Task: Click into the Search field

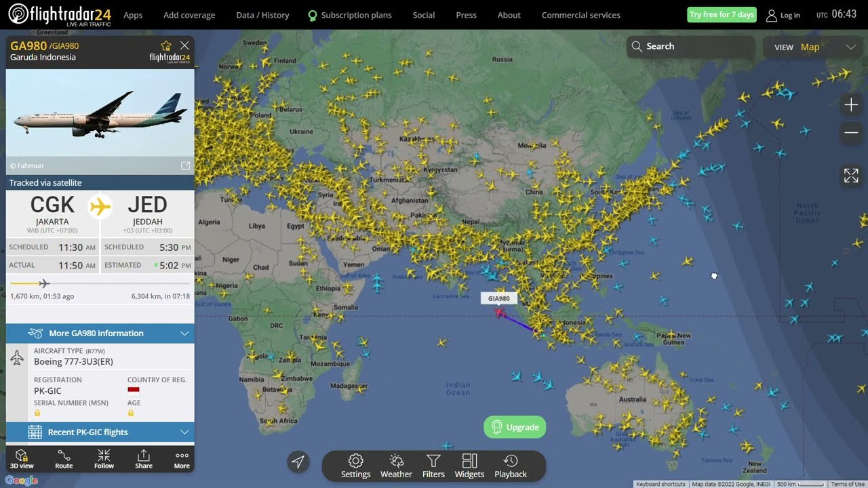Action: pos(690,47)
